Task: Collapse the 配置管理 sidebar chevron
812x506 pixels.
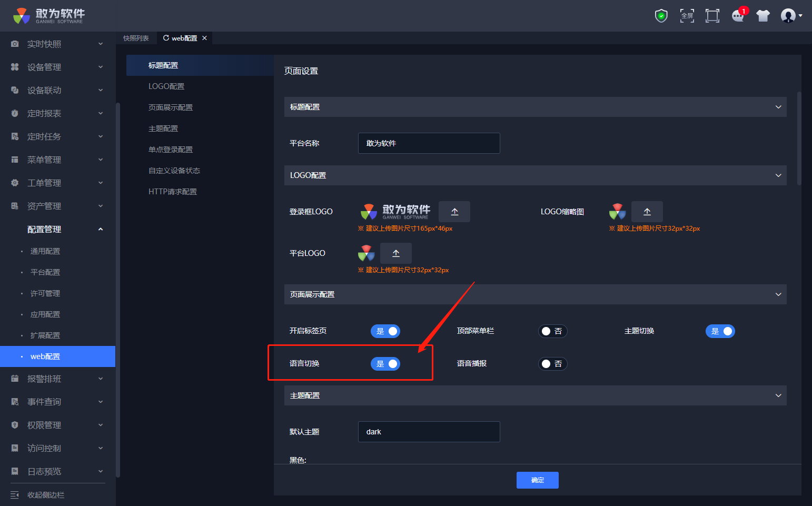Action: click(101, 229)
